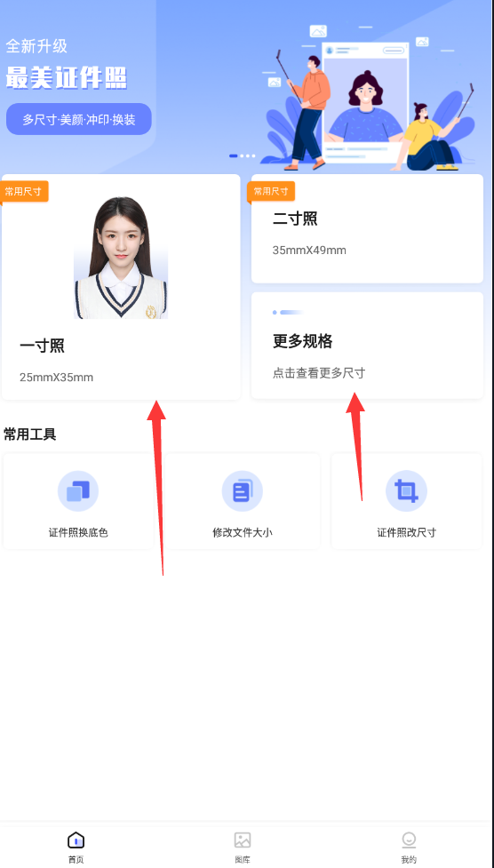Viewport: 494px width, 868px height.
Task: Click the 证件照改尺寸 label
Action: [407, 533]
